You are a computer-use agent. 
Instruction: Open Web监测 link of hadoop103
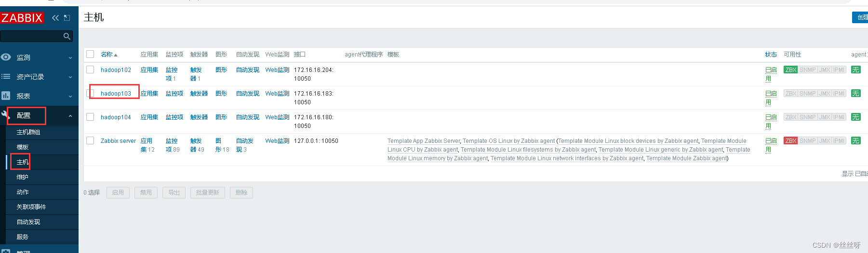(277, 94)
